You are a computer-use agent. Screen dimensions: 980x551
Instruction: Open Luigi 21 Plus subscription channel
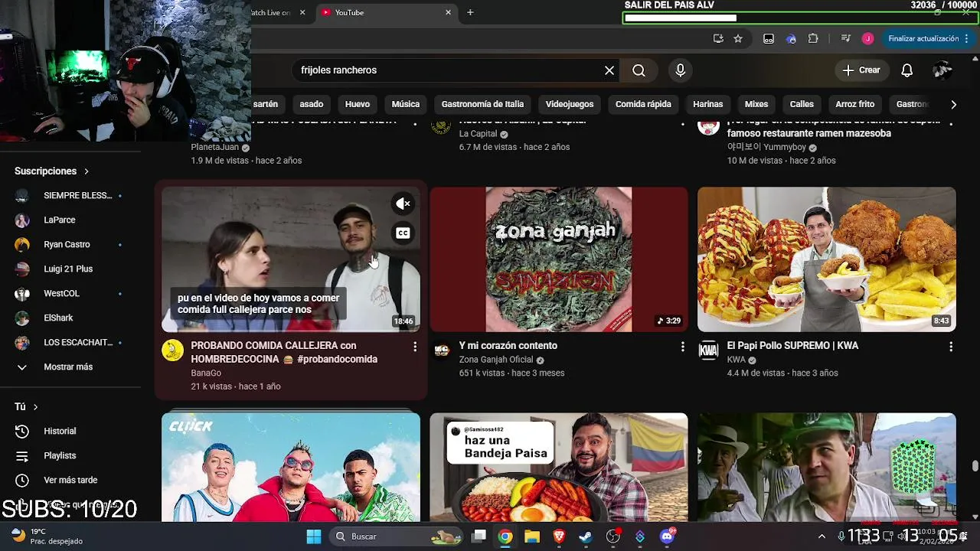68,269
